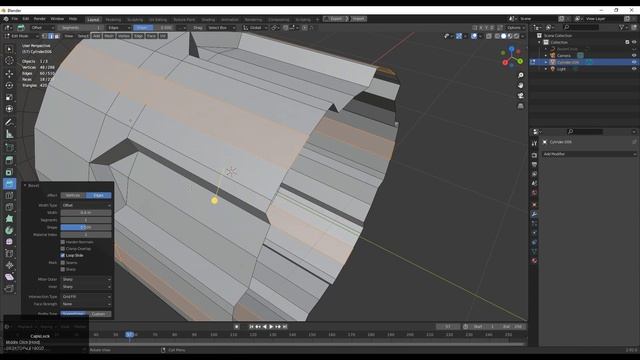Viewport: 640px width, 360px height.
Task: Open the Width Type dropdown
Action: click(x=86, y=205)
